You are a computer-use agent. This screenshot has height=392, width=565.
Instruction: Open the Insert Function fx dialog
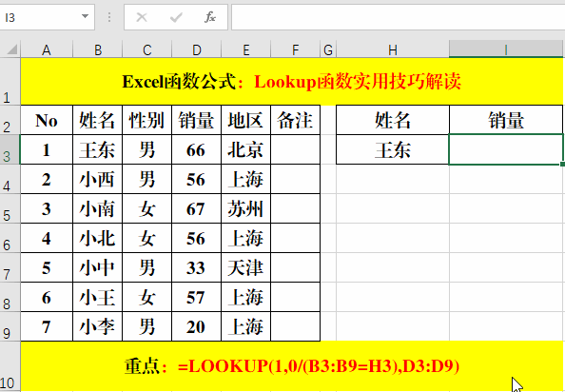pyautogui.click(x=210, y=17)
